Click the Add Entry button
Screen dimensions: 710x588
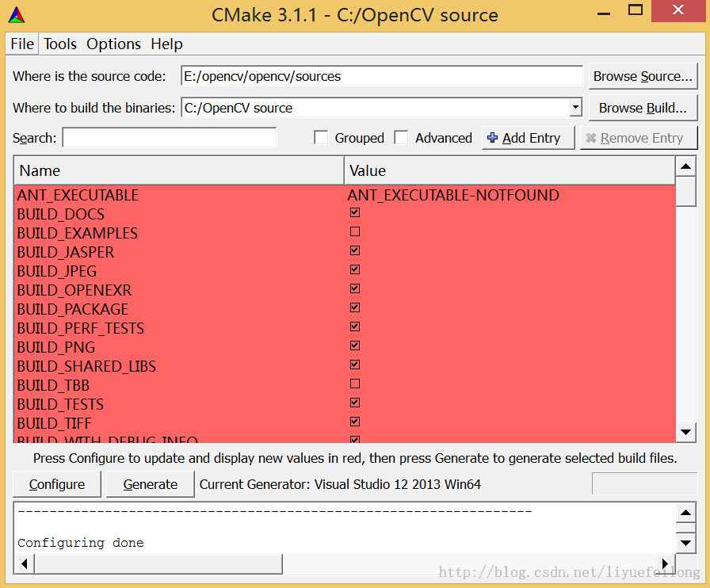coord(528,138)
